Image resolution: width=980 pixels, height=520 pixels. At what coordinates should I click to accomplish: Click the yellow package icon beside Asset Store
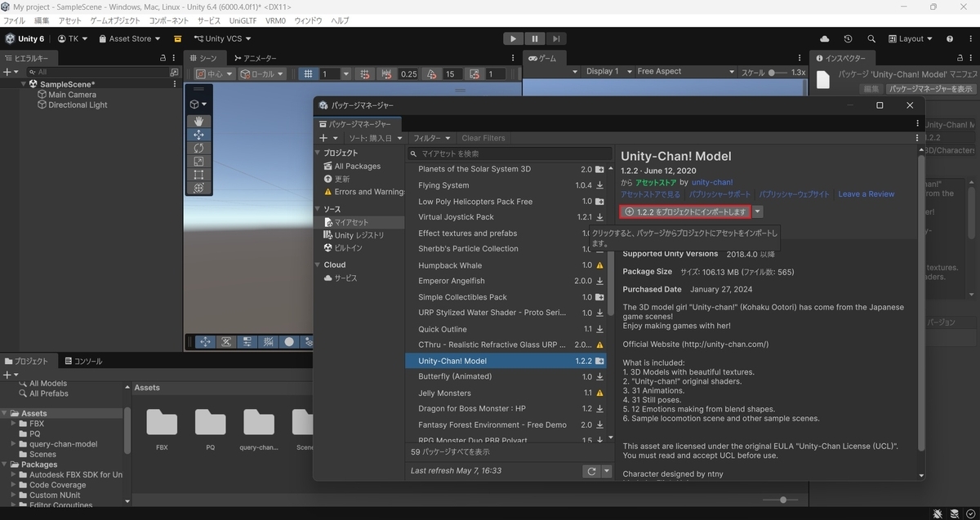[x=178, y=38]
